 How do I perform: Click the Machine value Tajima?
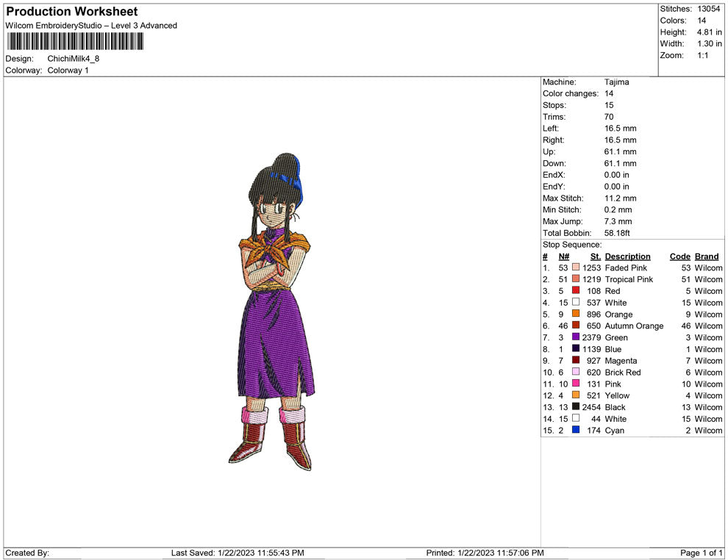click(616, 82)
